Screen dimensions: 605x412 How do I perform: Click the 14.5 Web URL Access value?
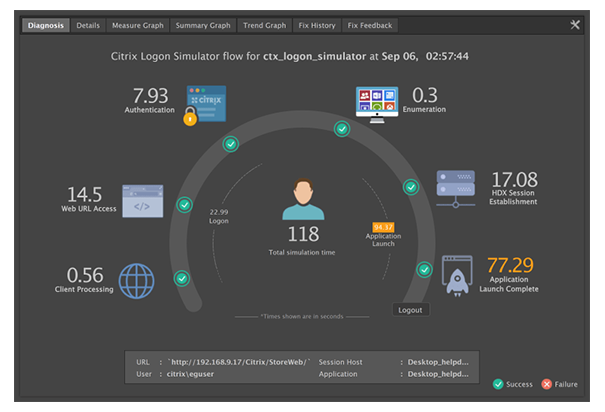coord(85,194)
